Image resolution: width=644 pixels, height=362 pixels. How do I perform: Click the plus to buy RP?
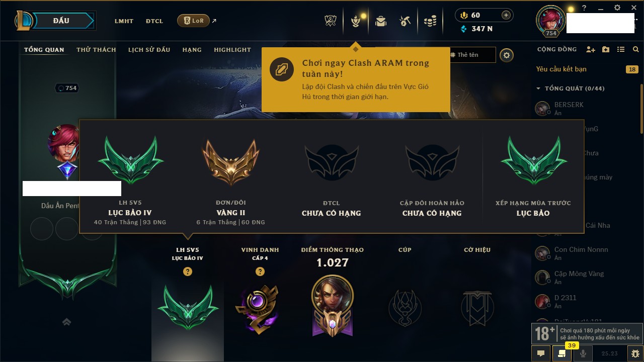[x=506, y=15]
